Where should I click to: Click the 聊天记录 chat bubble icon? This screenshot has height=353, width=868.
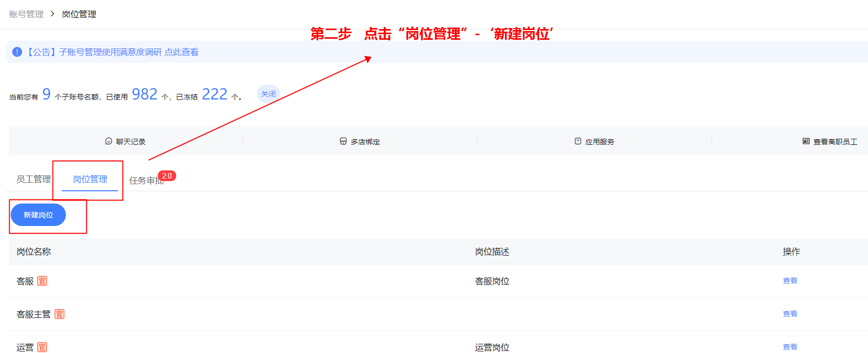(109, 141)
